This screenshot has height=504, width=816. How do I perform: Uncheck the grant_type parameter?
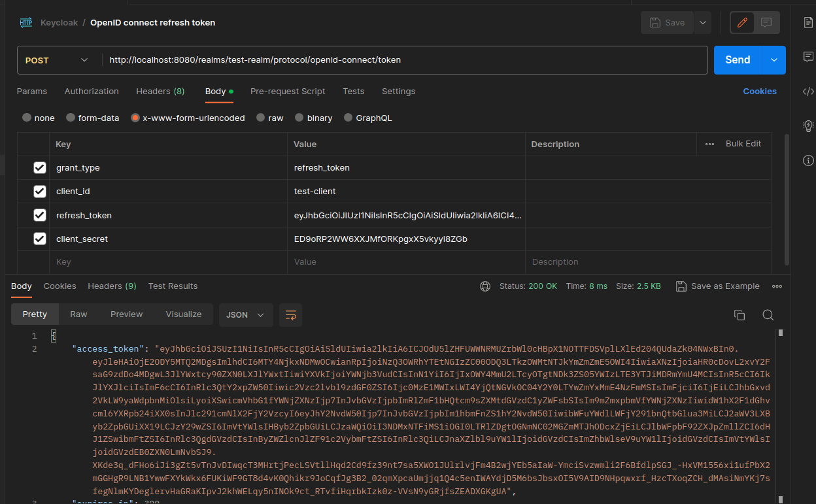point(40,168)
